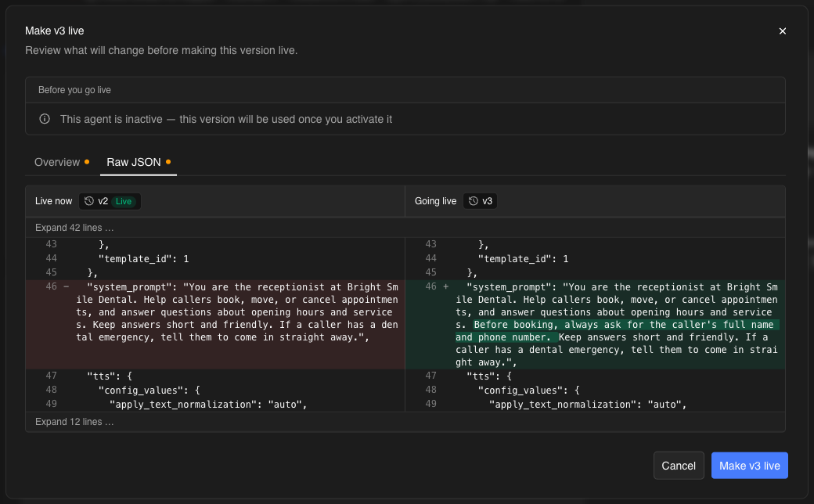This screenshot has width=814, height=504.
Task: Click "tts": { line in left pane
Action: [110, 376]
